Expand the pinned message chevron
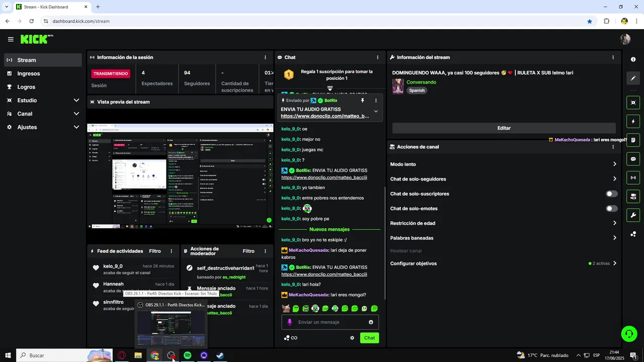This screenshot has height=362, width=644. pyautogui.click(x=376, y=111)
